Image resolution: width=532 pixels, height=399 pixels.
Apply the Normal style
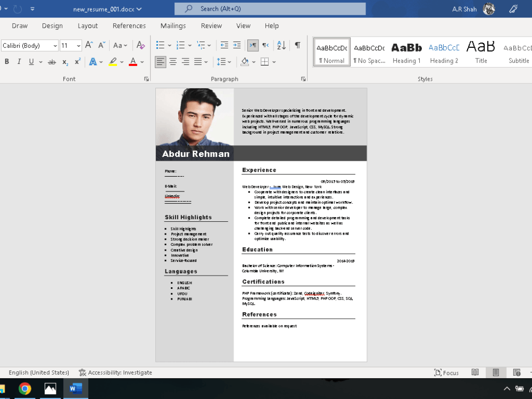click(332, 52)
